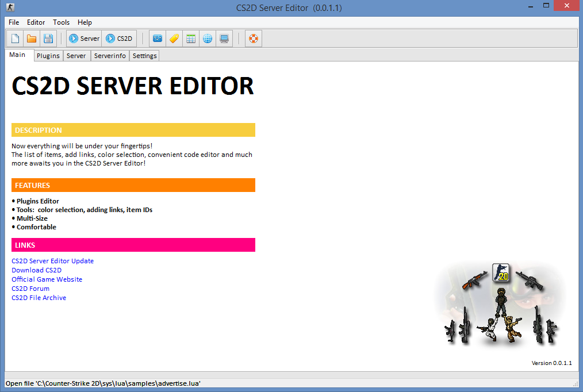Click the pink LINKS header bar
This screenshot has width=583, height=392.
point(133,245)
